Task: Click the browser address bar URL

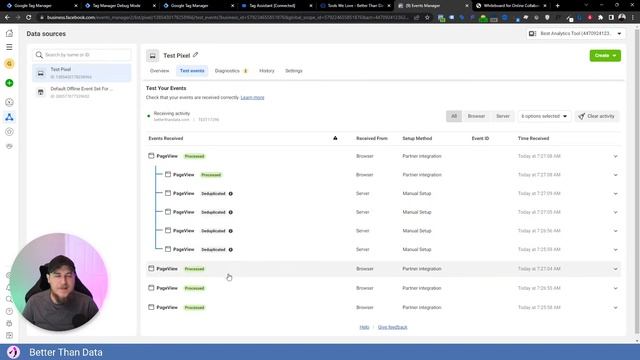Action: [x=227, y=18]
